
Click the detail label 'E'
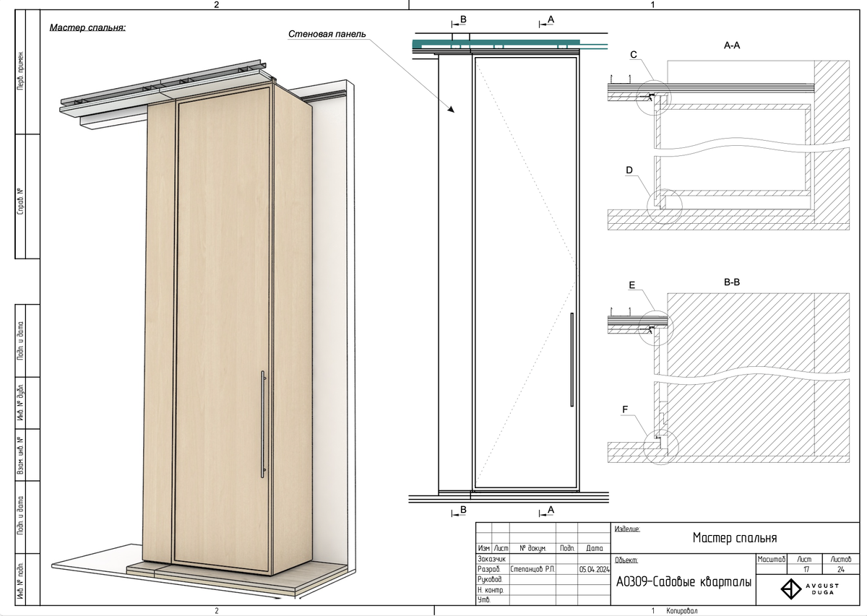631,285
